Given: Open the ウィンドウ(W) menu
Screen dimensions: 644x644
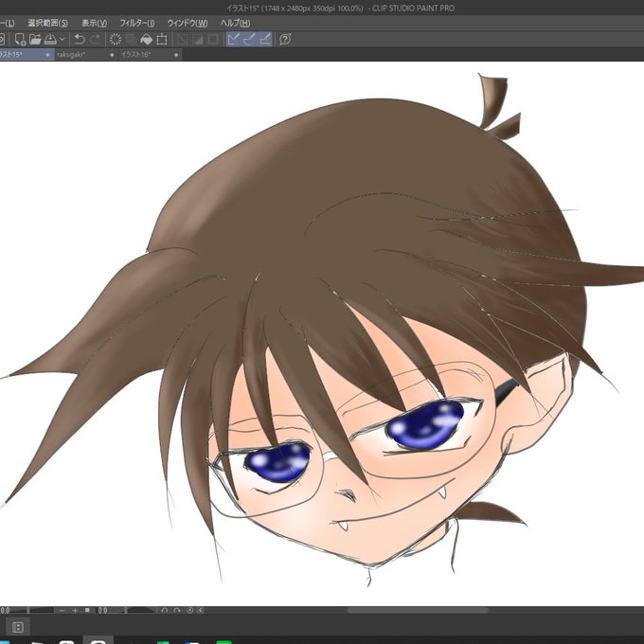Looking at the screenshot, I should (x=188, y=23).
